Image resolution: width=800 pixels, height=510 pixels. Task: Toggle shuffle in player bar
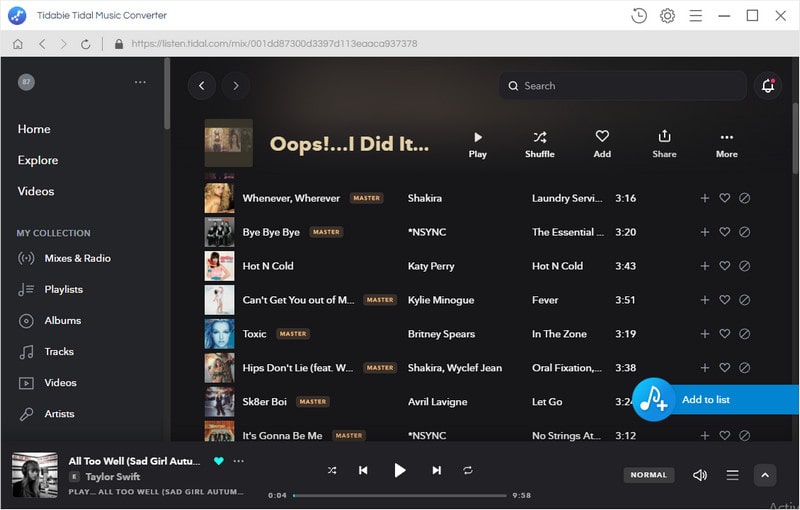332,470
